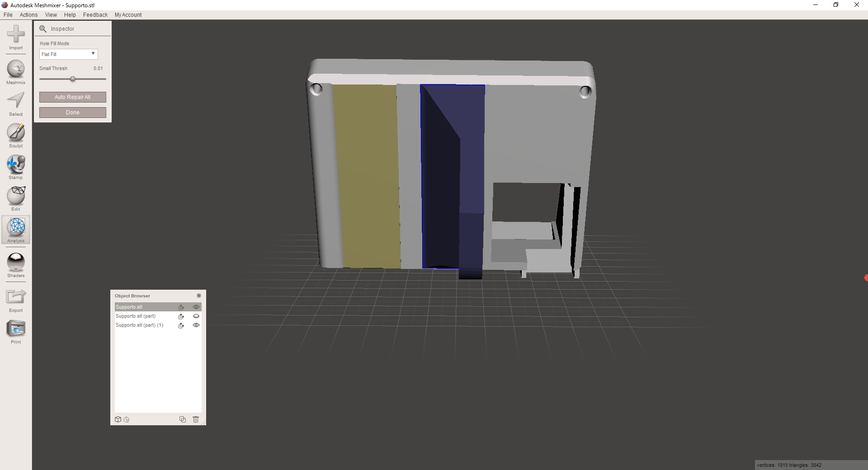Image resolution: width=868 pixels, height=470 pixels.
Task: Toggle visibility of Supporto.stl
Action: [196, 307]
